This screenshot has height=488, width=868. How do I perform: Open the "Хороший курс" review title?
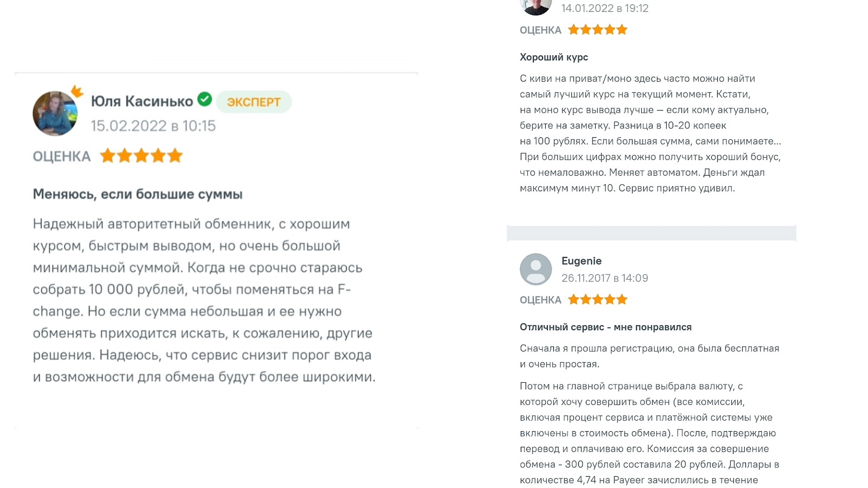pos(553,57)
